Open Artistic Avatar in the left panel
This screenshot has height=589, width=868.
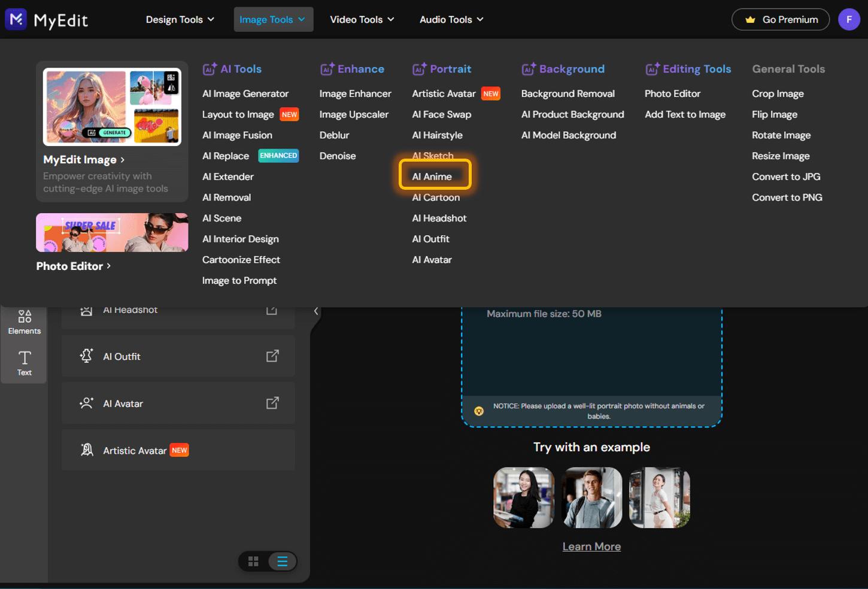pyautogui.click(x=178, y=450)
